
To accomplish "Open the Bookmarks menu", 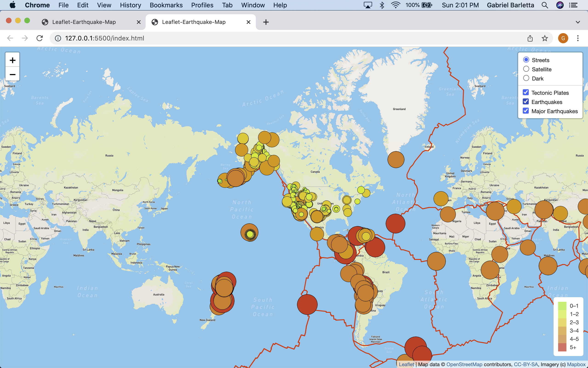I will [x=166, y=5].
